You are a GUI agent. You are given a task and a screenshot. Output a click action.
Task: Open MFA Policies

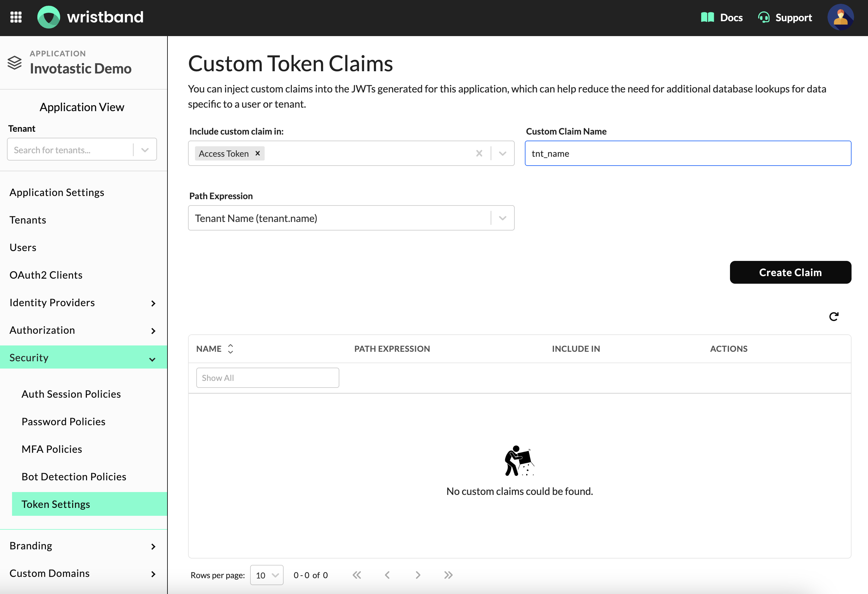52,449
